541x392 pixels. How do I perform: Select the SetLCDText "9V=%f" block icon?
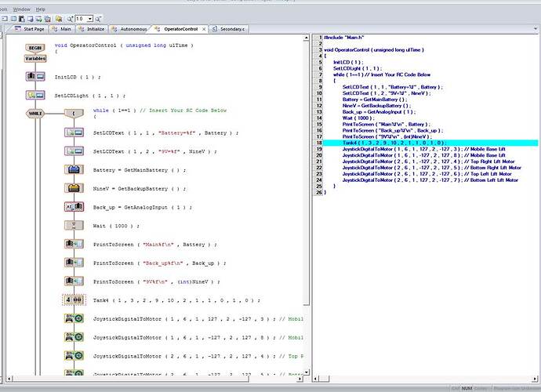coord(74,151)
